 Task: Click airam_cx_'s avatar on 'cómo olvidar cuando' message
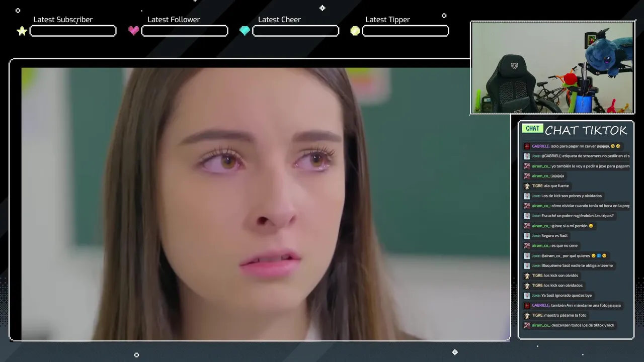pos(527,206)
